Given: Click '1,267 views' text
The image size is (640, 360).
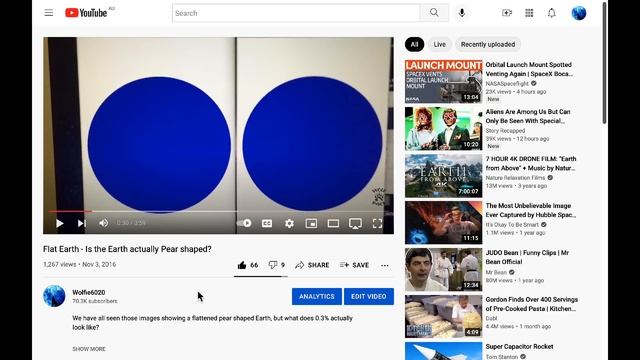Looking at the screenshot, I should click(60, 264).
